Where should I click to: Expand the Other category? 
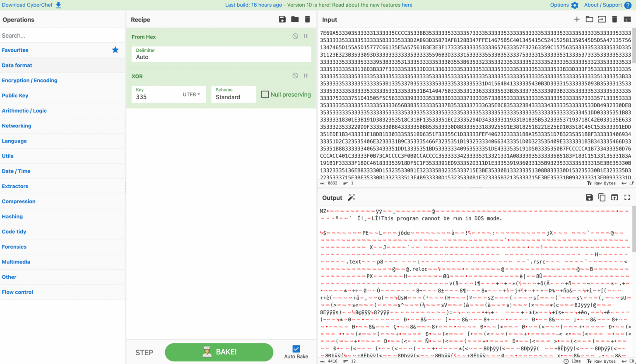click(x=63, y=277)
